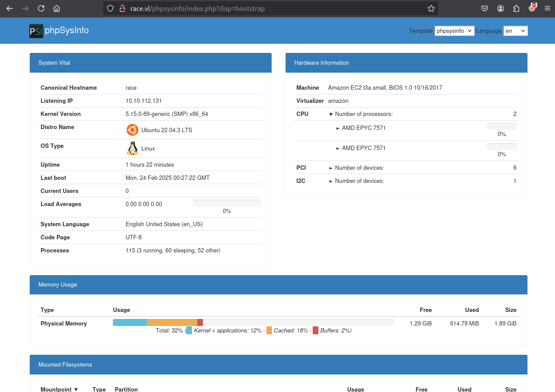Click the Ubuntu distro logo
The height and width of the screenshot is (392, 555).
click(132, 130)
